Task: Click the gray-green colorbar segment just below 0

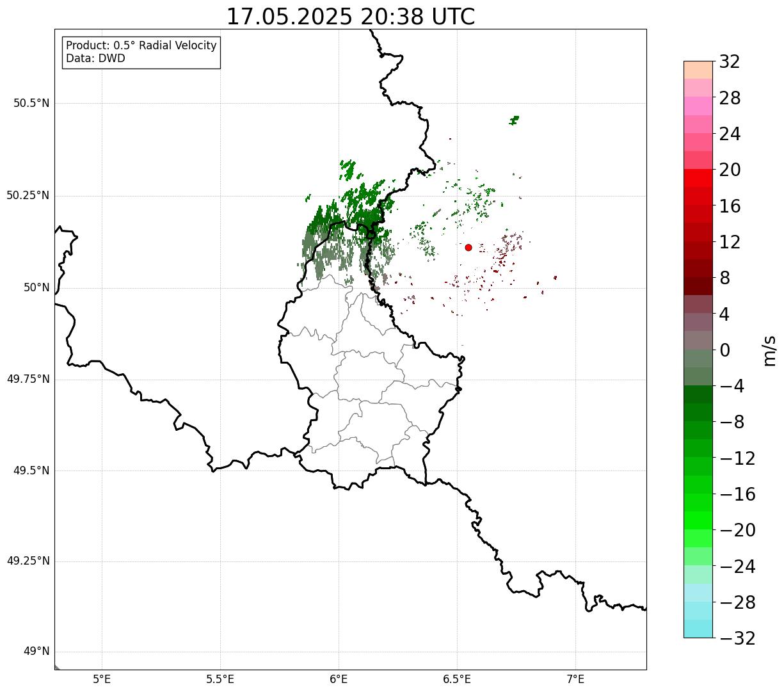Action: pos(698,358)
